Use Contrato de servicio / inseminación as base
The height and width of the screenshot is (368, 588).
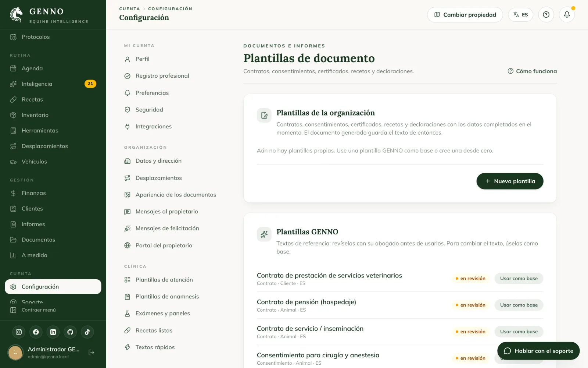point(519,332)
